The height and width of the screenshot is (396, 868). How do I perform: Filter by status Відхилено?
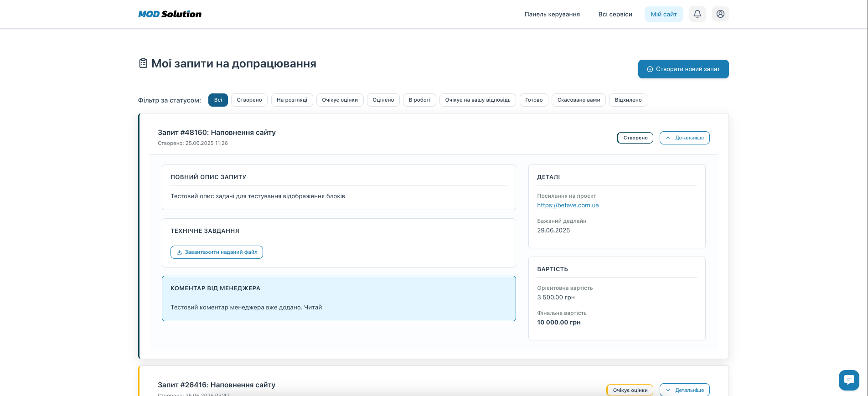point(628,100)
